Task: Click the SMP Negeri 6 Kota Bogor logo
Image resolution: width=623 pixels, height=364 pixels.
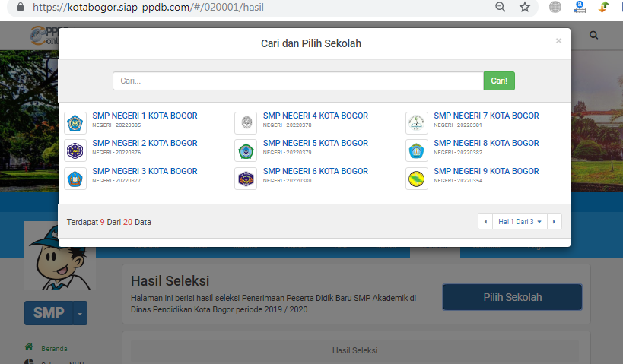Action: coord(246,179)
